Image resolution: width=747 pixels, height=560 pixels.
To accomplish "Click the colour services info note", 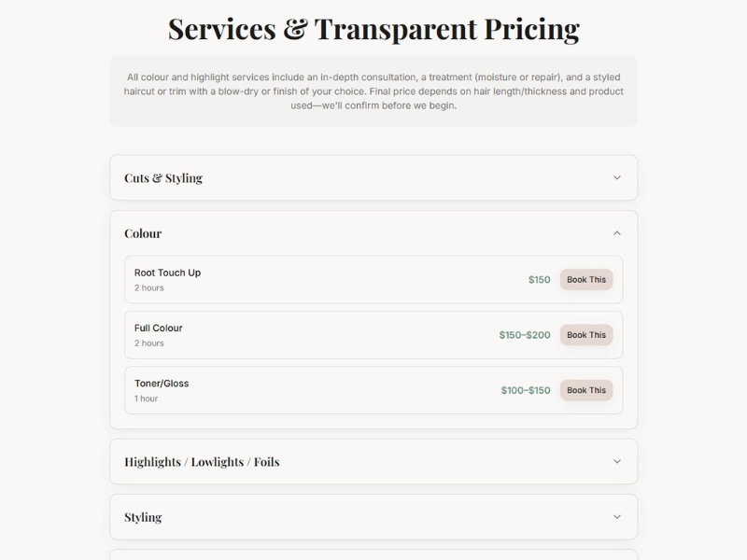I will pyautogui.click(x=373, y=91).
